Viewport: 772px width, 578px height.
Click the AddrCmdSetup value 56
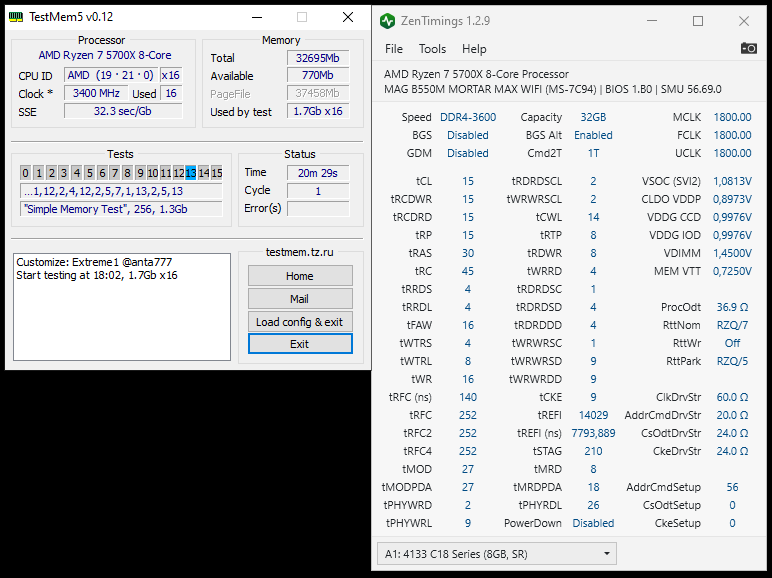point(733,487)
